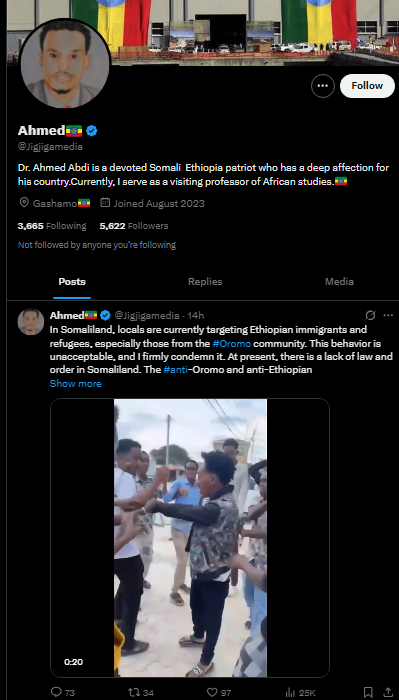Open the 3,665 Following list
399x700 pixels.
52,226
